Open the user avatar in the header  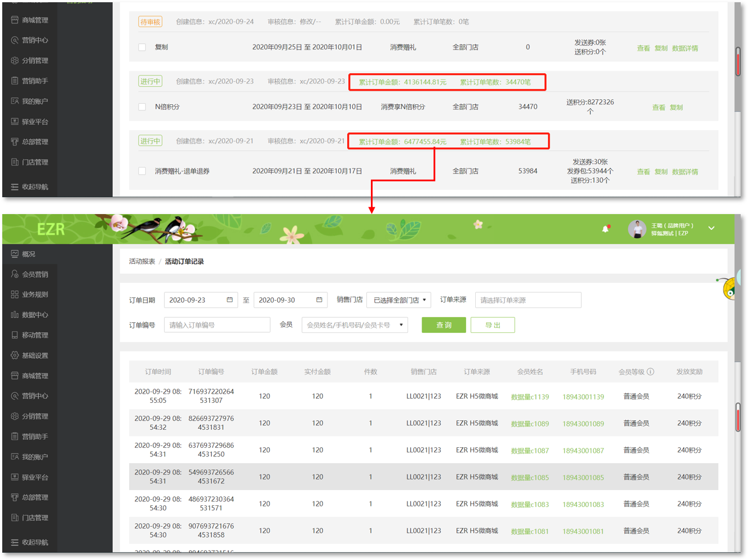pyautogui.click(x=637, y=229)
